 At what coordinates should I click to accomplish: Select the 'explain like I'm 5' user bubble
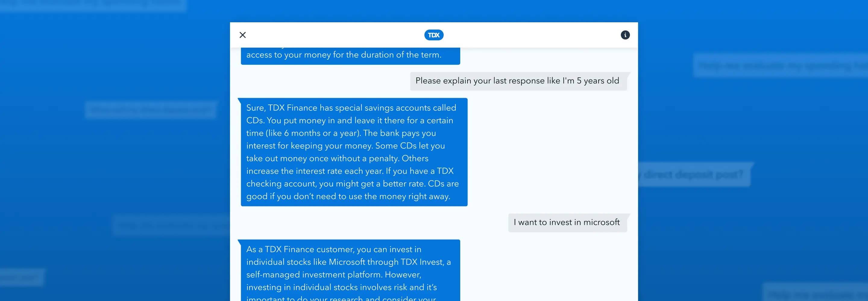517,81
